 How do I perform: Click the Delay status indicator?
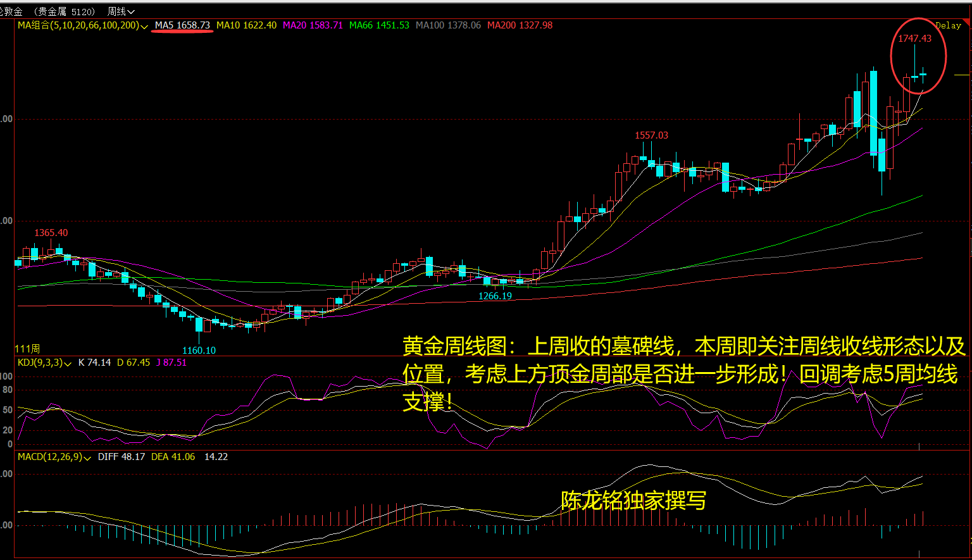[x=948, y=25]
